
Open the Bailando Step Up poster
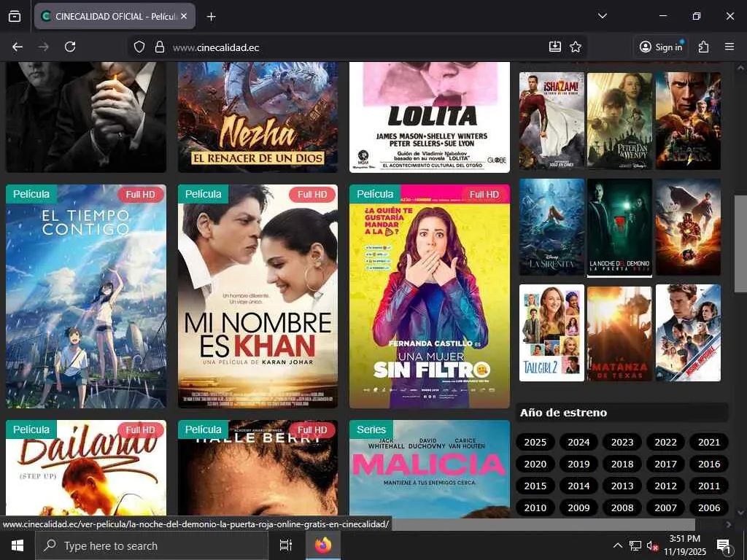pyautogui.click(x=86, y=469)
